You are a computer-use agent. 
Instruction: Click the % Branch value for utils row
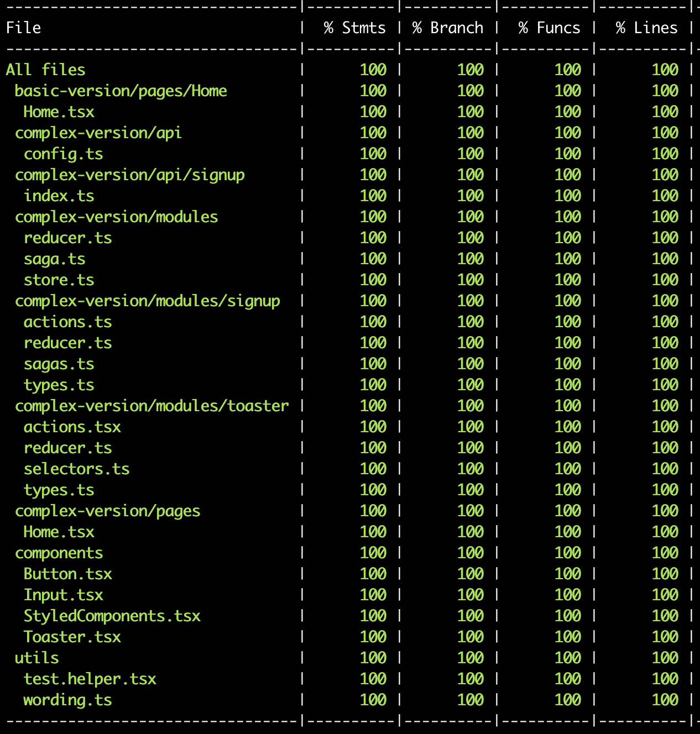471,658
